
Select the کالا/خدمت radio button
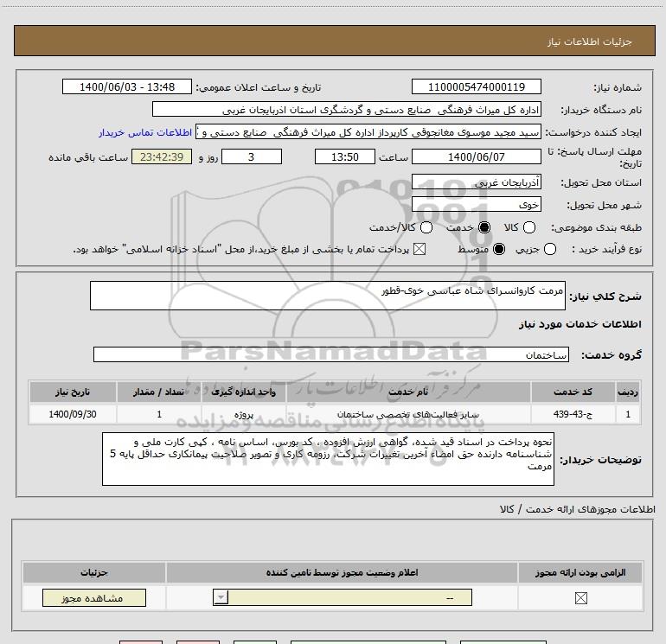426,227
